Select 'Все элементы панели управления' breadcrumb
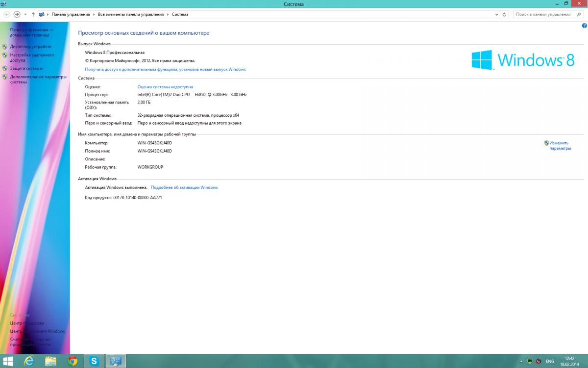 point(131,14)
